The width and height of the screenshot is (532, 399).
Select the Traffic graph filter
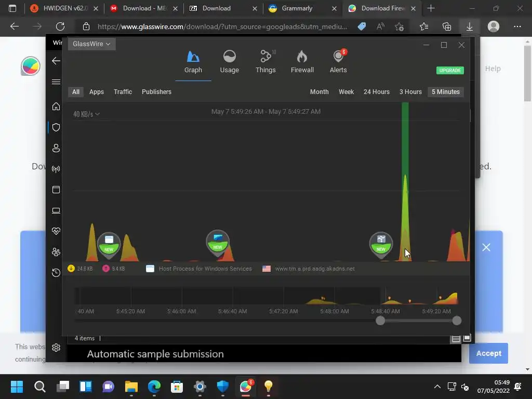[x=123, y=91]
